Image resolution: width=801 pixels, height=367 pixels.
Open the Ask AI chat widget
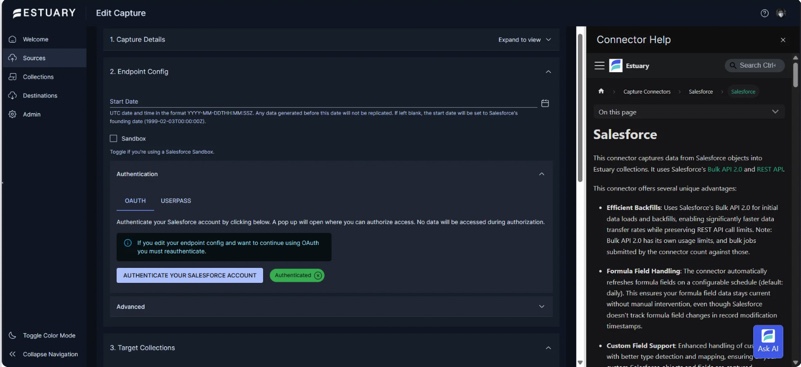[768, 341]
